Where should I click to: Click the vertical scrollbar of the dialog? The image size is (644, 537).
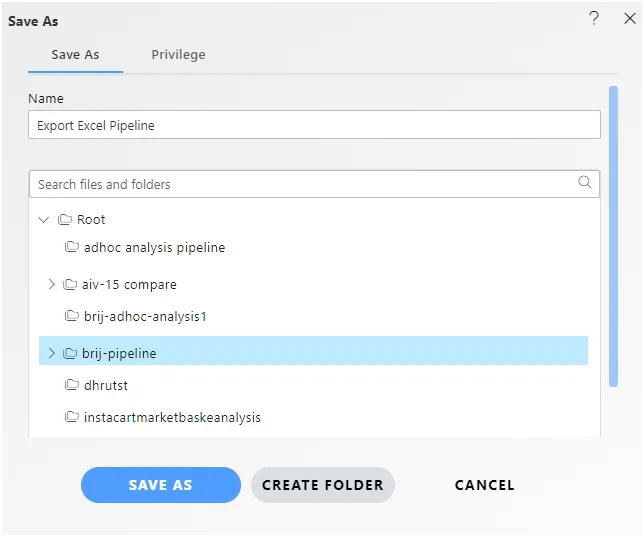pos(613,236)
